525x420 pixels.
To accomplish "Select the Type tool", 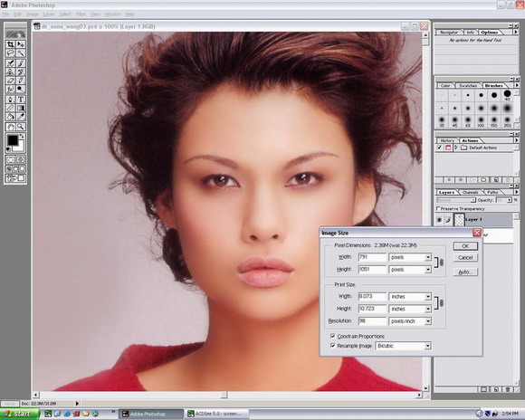I will (21, 100).
